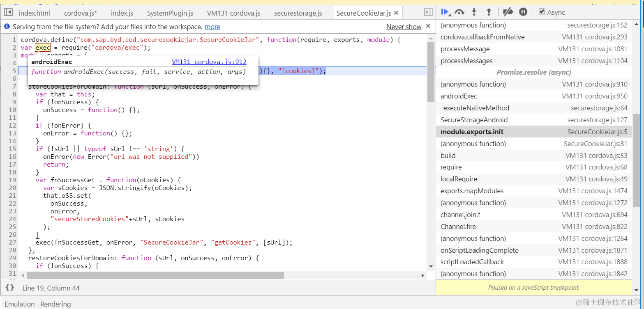Select the localRequire stack frame
Screen dimensions: 644x309
[534, 179]
